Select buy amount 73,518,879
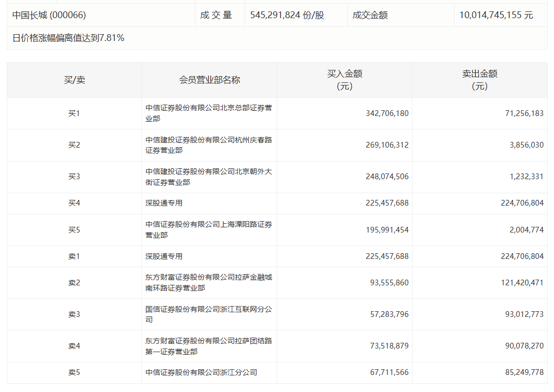This screenshot has width=554, height=392. (x=389, y=346)
